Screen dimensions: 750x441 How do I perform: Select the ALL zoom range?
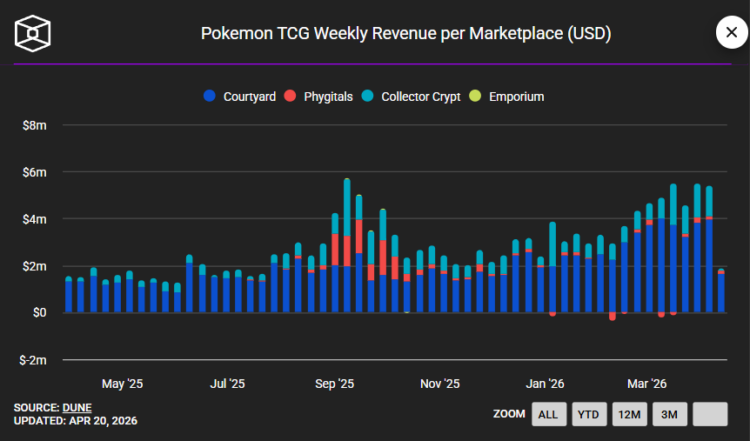click(x=549, y=414)
